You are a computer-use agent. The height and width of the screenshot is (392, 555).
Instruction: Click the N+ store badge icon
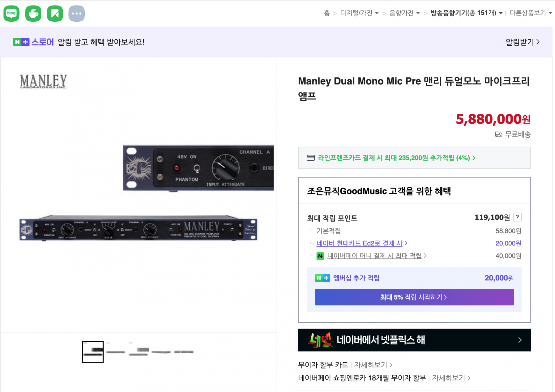click(x=21, y=42)
